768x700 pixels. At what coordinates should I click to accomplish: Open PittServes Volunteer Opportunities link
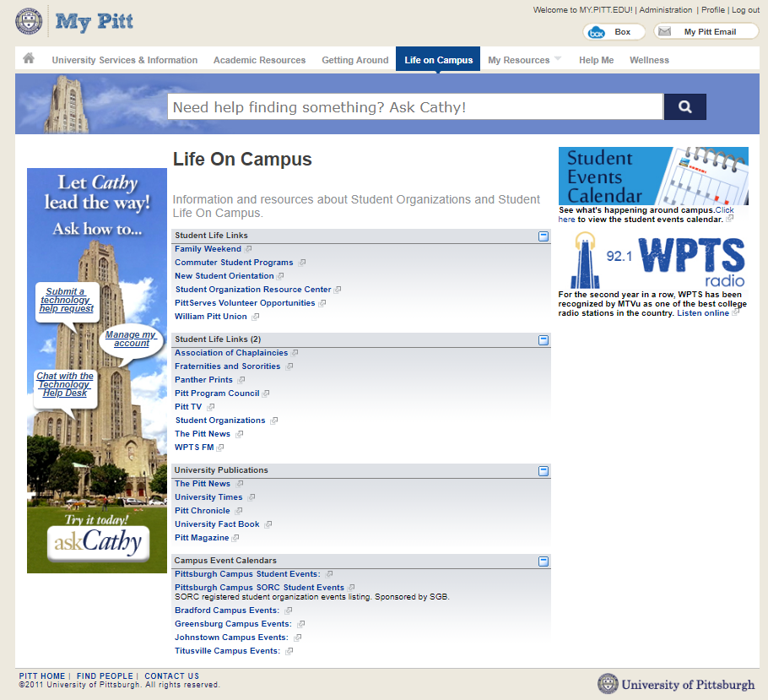[x=245, y=303]
